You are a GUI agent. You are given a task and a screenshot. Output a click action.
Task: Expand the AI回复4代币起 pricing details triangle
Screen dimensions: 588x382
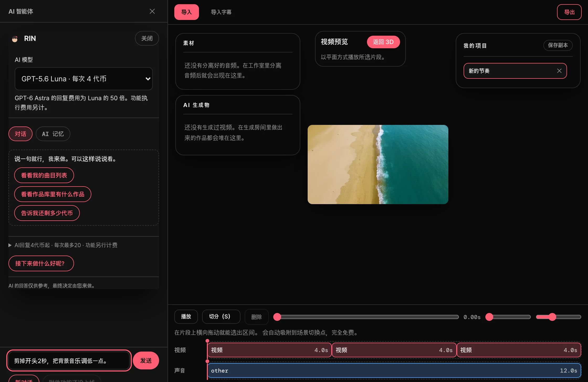[x=10, y=245]
